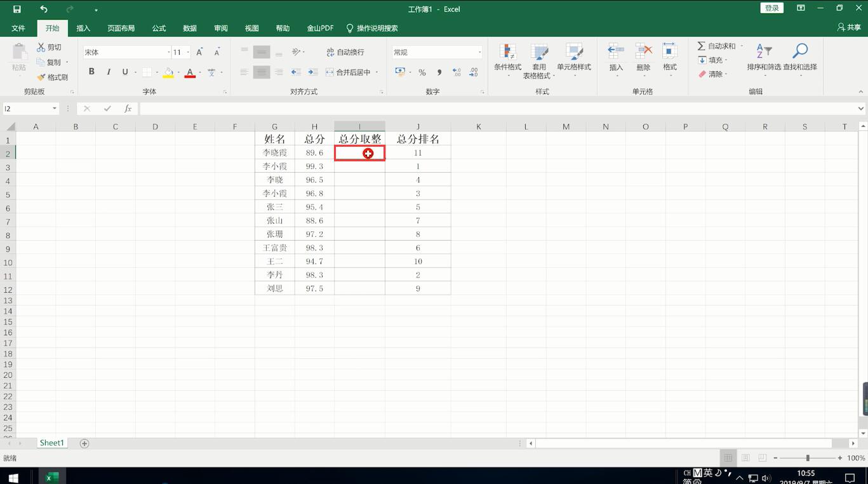Toggle Bold formatting
The image size is (868, 484).
[x=91, y=72]
